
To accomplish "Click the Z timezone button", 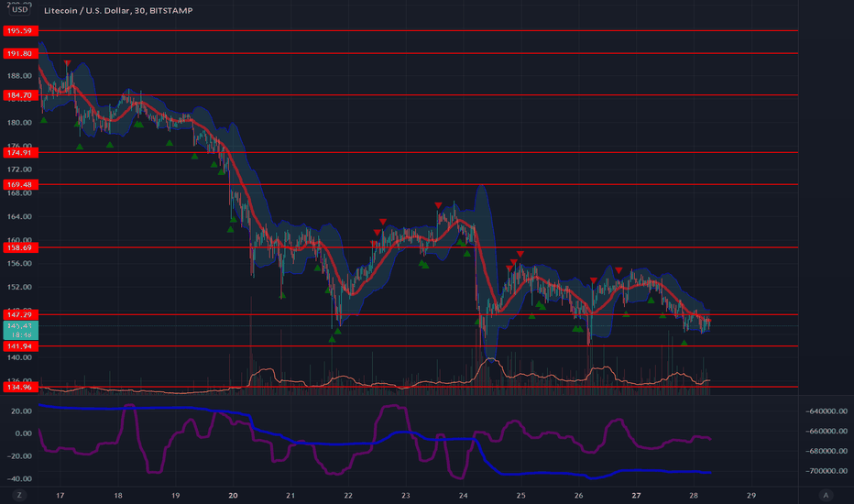I will pos(19,495).
